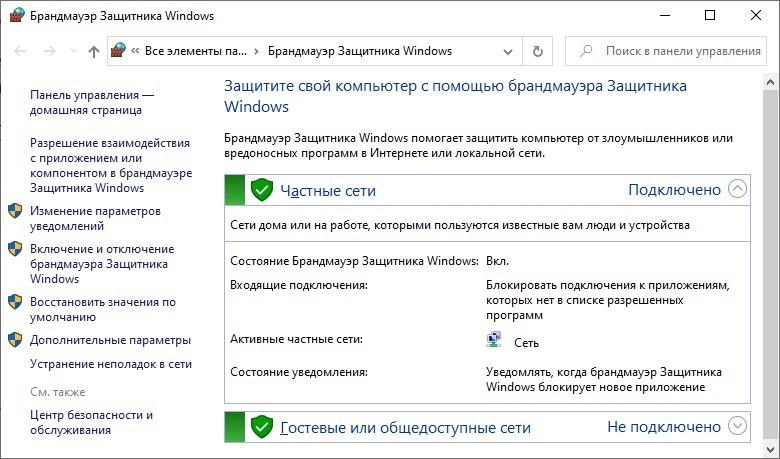Open 'Дополнительные параметры' link

point(110,340)
